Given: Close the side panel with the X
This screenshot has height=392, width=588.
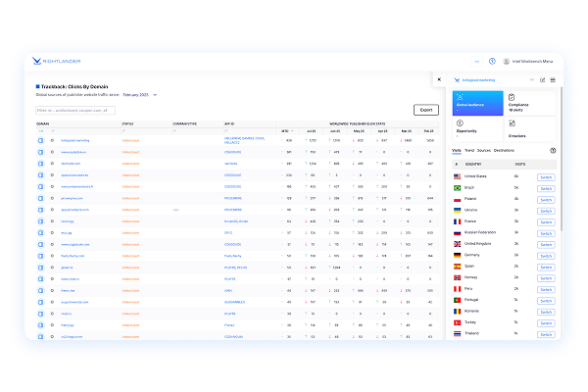Looking at the screenshot, I should click(x=439, y=79).
